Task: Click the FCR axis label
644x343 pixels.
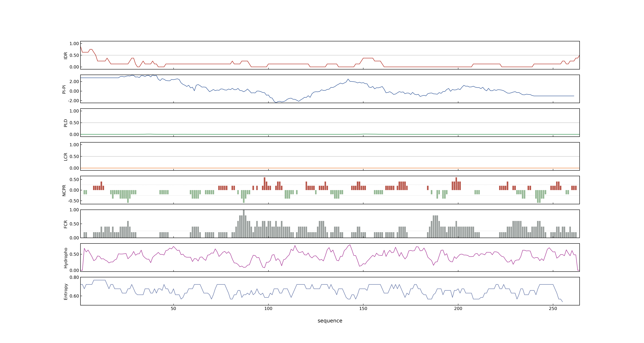Action: (66, 224)
